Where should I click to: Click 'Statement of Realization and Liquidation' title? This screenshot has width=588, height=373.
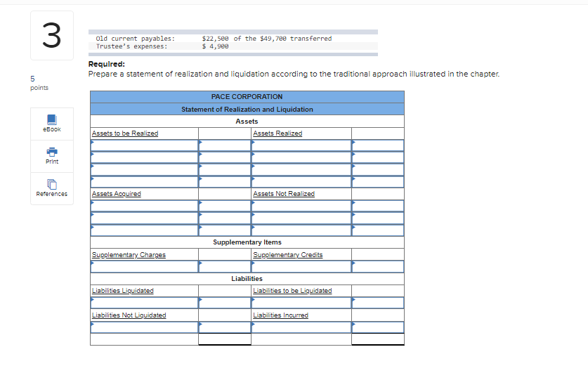tap(247, 110)
